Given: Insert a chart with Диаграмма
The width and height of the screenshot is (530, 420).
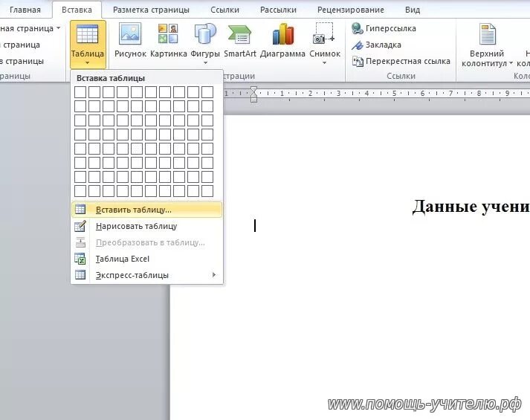Looking at the screenshot, I should (282, 39).
